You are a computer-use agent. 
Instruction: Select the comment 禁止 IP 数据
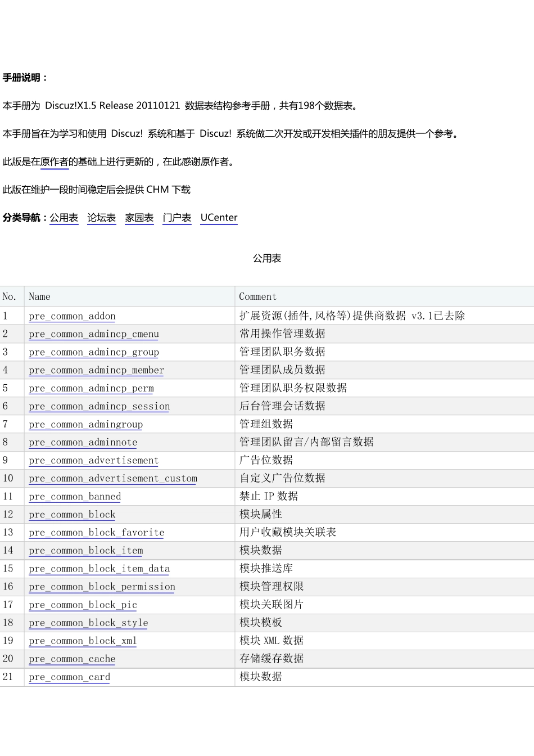coord(269,496)
